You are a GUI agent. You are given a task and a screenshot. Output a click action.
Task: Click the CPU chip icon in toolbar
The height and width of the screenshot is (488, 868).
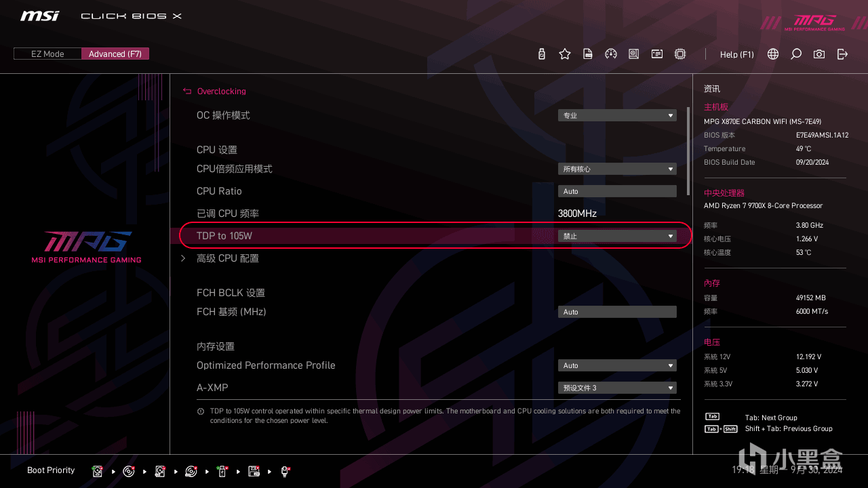680,54
